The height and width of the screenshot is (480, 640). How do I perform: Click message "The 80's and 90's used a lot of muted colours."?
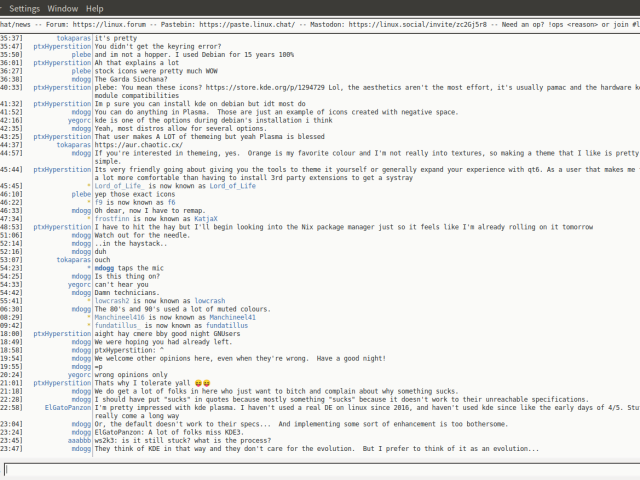click(x=183, y=309)
